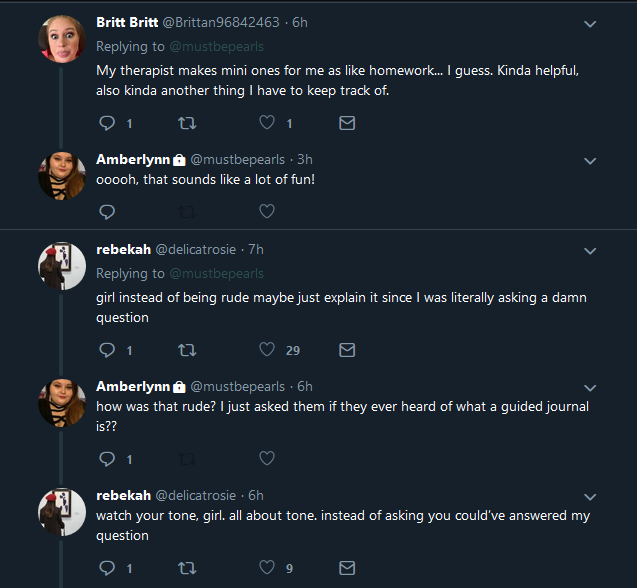Retweet Britt Britt's therapist tweet

187,123
